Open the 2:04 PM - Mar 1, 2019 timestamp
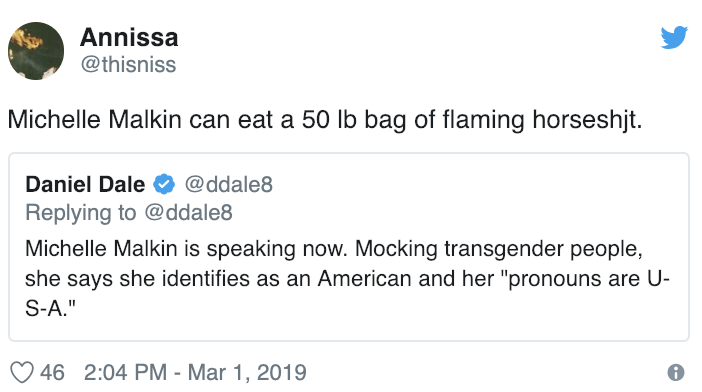The width and height of the screenshot is (702, 392). pos(195,372)
